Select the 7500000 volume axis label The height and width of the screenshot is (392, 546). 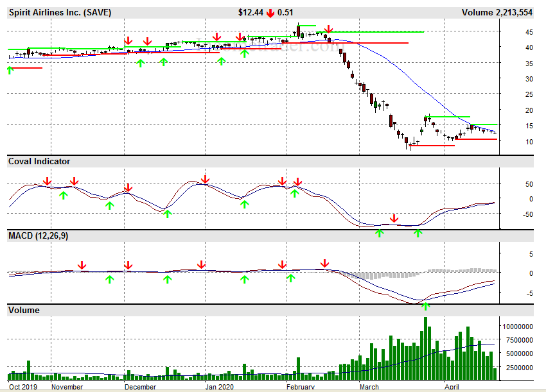(519, 340)
